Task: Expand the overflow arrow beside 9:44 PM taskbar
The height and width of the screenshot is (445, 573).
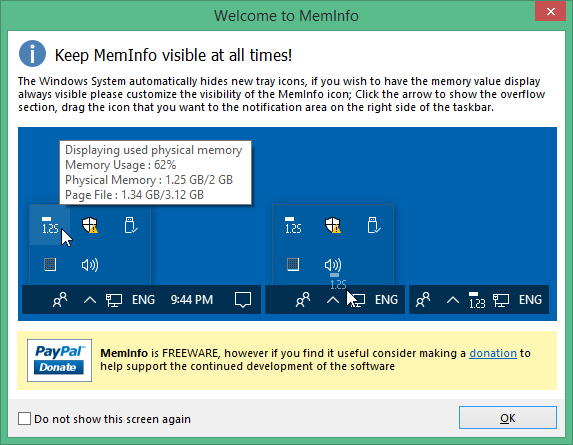Action: tap(90, 300)
